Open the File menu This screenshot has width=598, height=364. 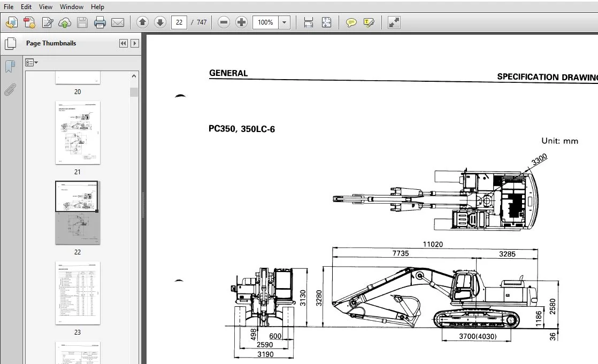click(9, 7)
